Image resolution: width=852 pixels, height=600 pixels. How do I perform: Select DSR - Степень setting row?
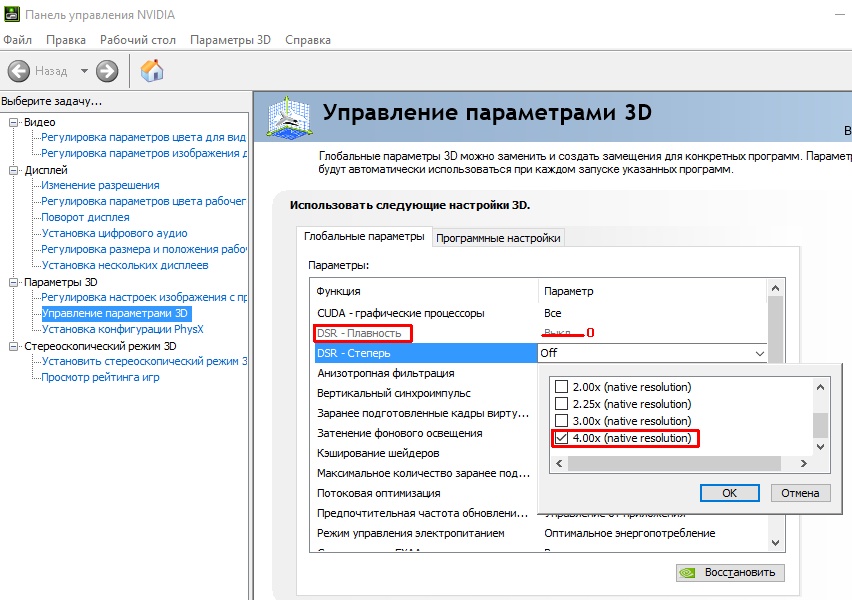(x=426, y=353)
